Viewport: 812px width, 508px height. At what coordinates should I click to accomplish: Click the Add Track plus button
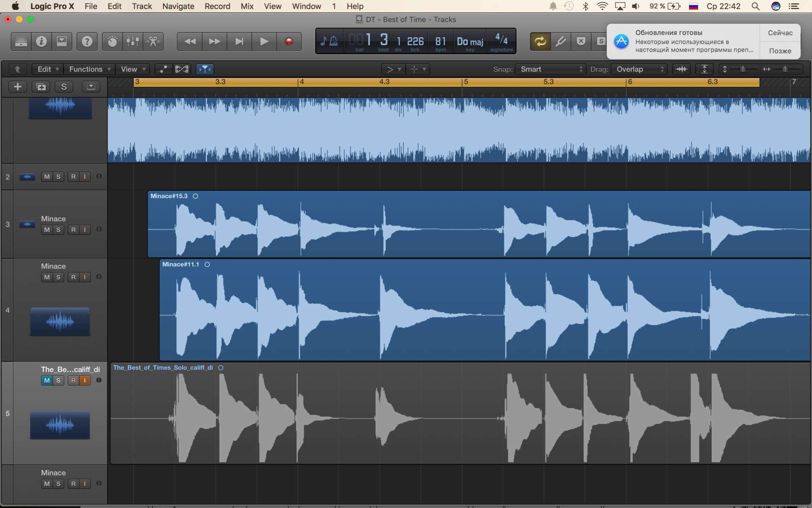pos(17,87)
